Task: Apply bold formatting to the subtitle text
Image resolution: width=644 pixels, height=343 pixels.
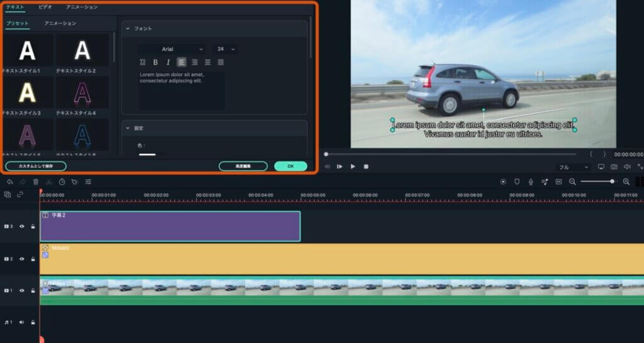Action: (155, 62)
